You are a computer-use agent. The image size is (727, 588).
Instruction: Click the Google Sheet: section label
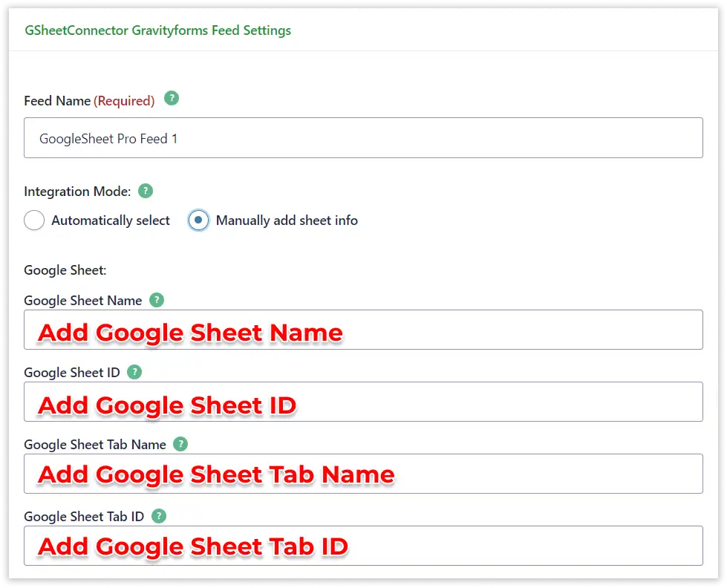pos(65,270)
